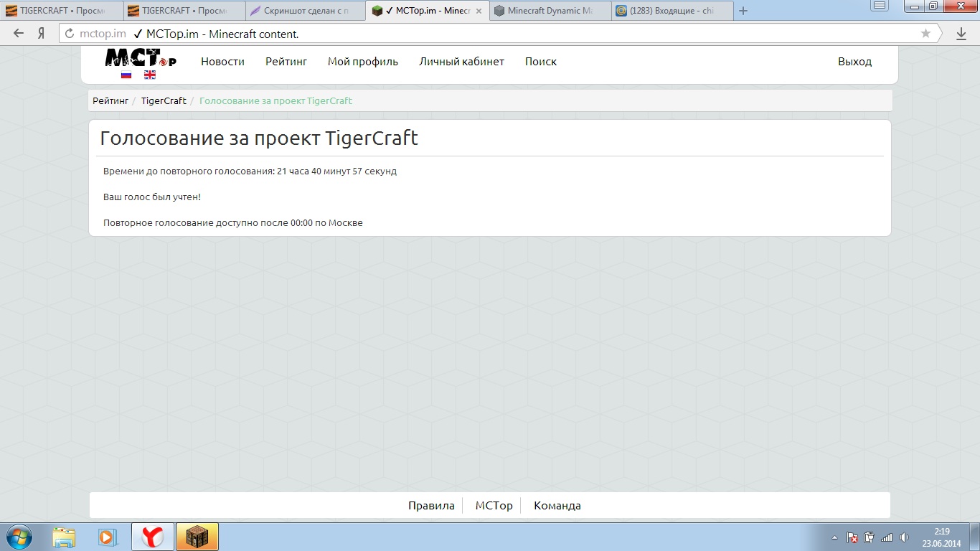Image resolution: width=980 pixels, height=551 pixels.
Task: Open the File Explorer taskbar icon
Action: click(64, 537)
